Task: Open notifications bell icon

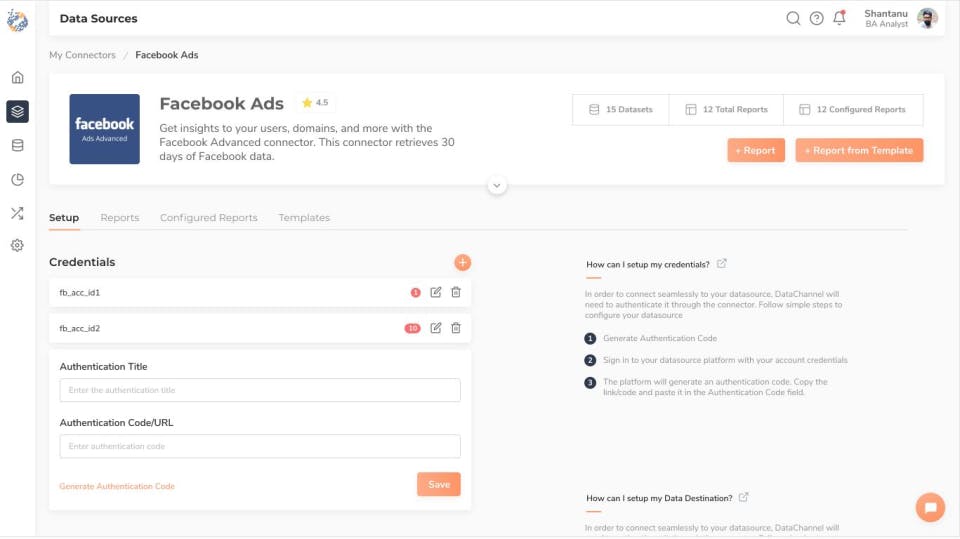Action: point(839,18)
